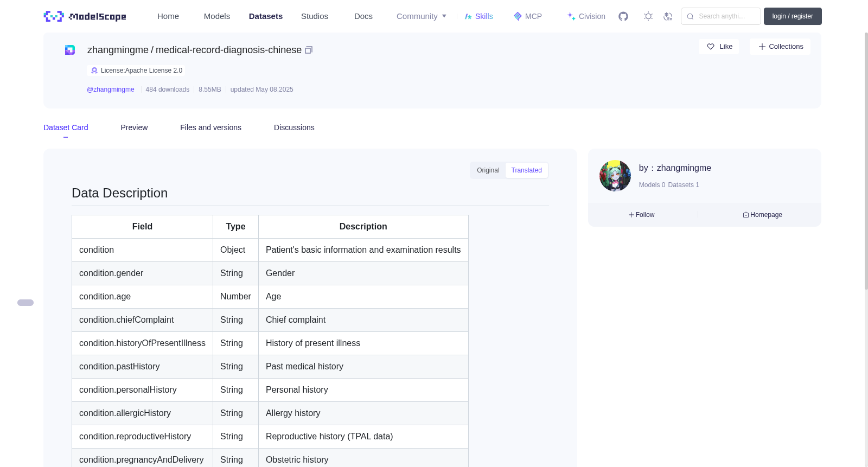Open the @zhangmingme profile link
The width and height of the screenshot is (868, 467).
coord(111,89)
